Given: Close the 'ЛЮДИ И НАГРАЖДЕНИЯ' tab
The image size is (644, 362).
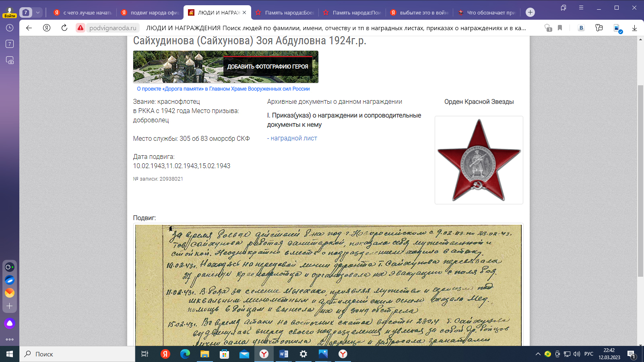Looking at the screenshot, I should click(244, 12).
